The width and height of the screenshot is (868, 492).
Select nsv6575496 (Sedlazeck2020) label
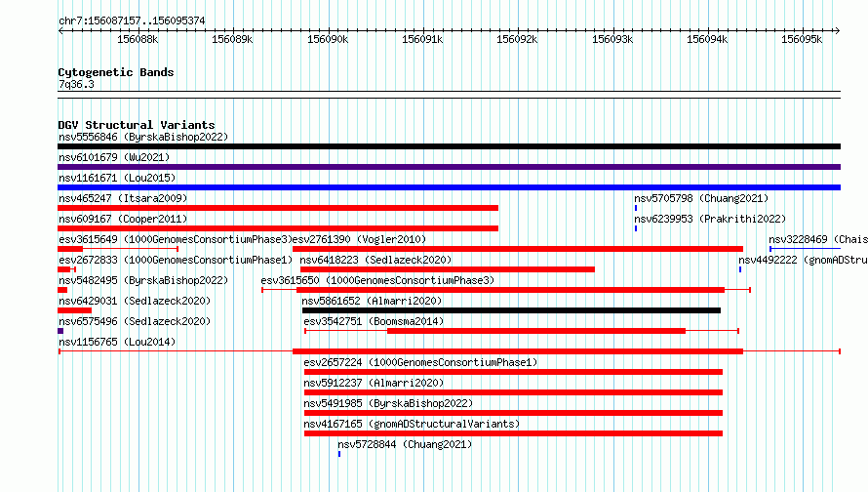tap(135, 321)
